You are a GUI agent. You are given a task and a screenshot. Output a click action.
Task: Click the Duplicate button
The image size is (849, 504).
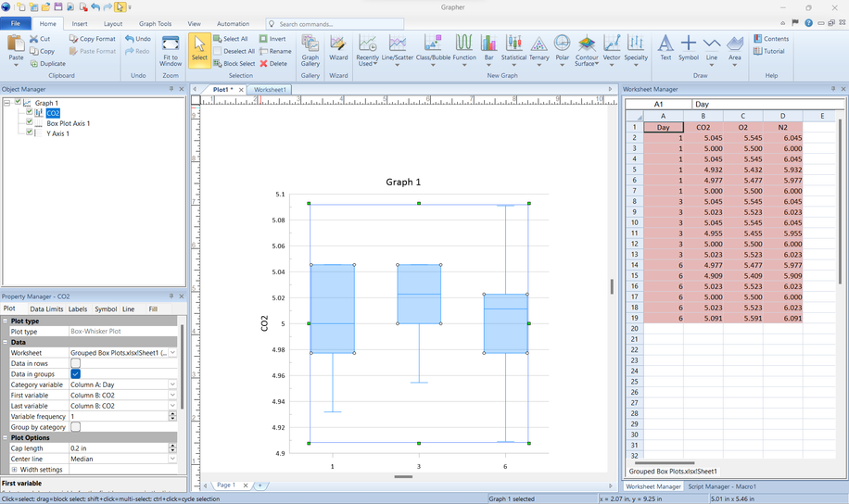47,64
